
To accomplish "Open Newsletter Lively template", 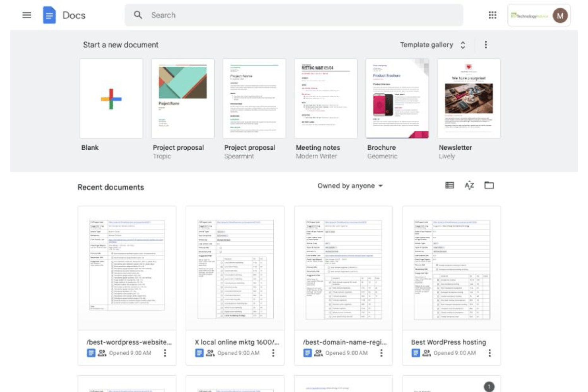I will 469,98.
